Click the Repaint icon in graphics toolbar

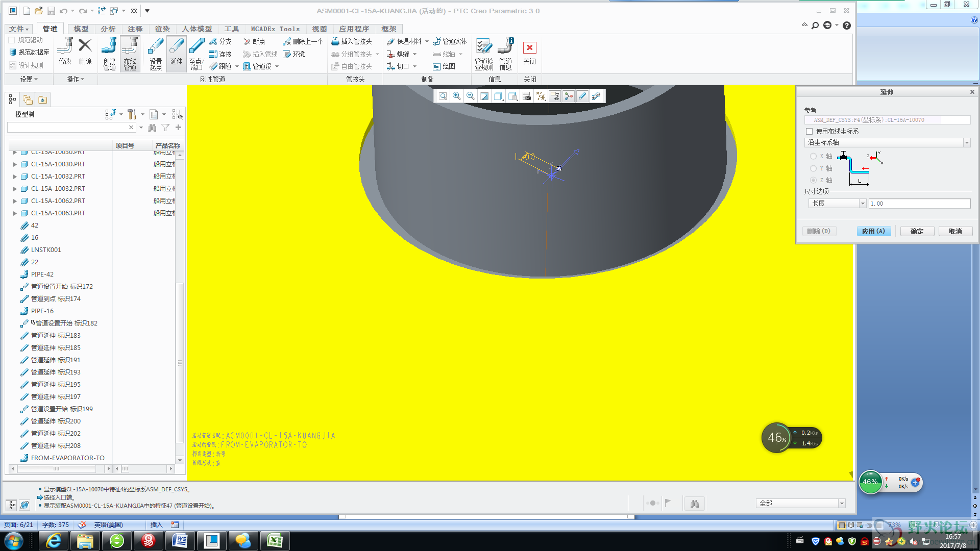click(484, 96)
